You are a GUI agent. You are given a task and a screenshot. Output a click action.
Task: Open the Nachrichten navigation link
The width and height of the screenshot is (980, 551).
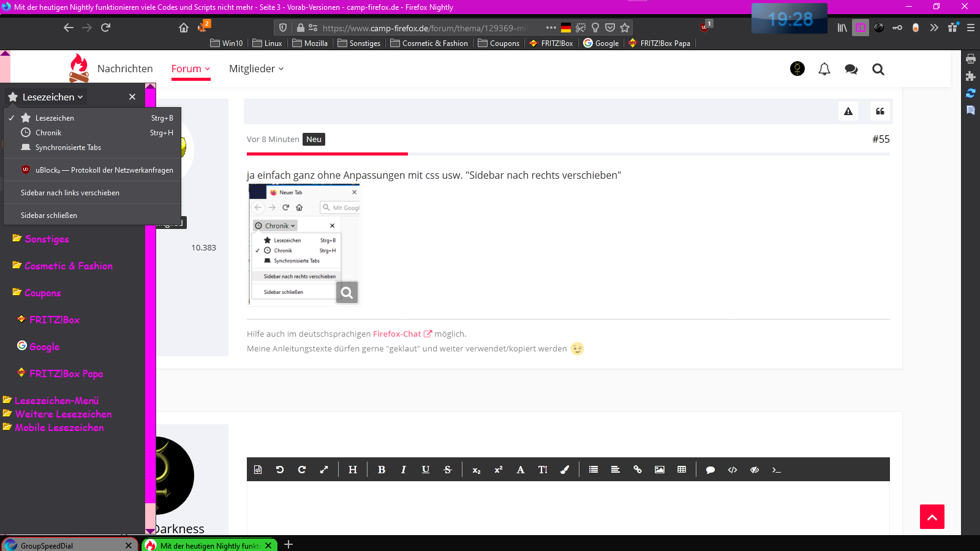[125, 69]
